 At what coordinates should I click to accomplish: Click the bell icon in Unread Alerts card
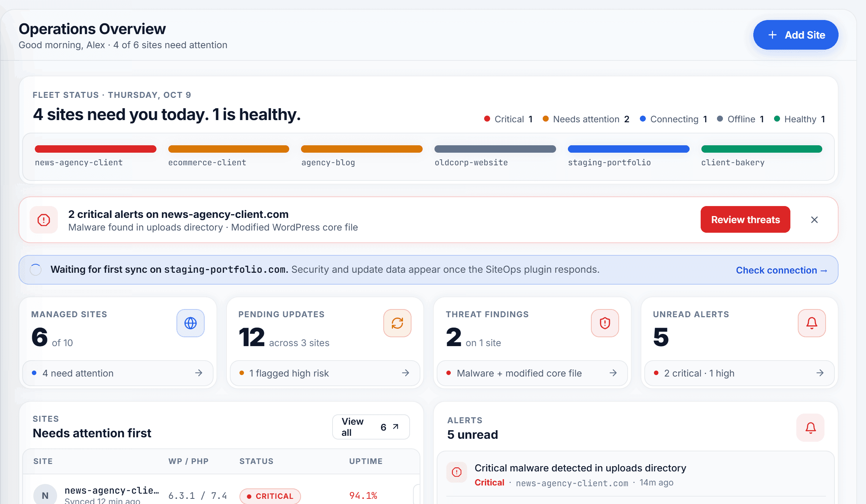coord(812,323)
